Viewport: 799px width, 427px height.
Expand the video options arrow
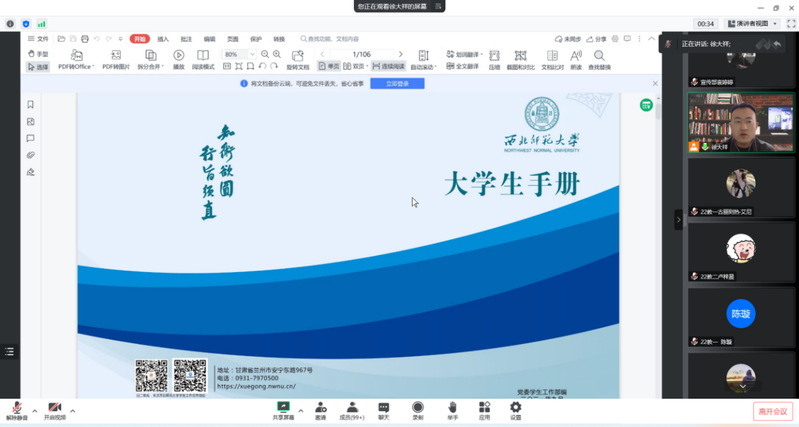tap(72, 411)
